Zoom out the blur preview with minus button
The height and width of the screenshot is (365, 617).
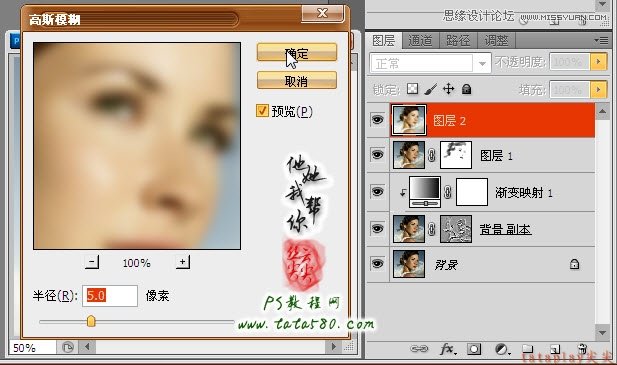point(92,262)
